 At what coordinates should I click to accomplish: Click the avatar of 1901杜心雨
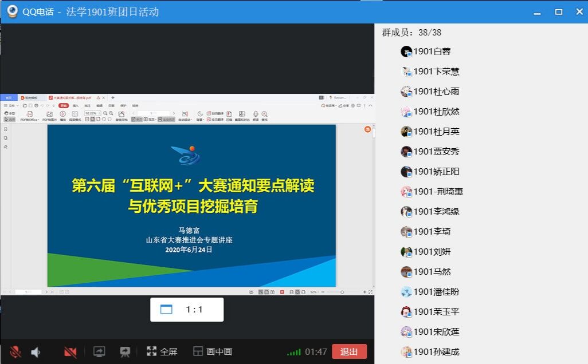[x=406, y=92]
